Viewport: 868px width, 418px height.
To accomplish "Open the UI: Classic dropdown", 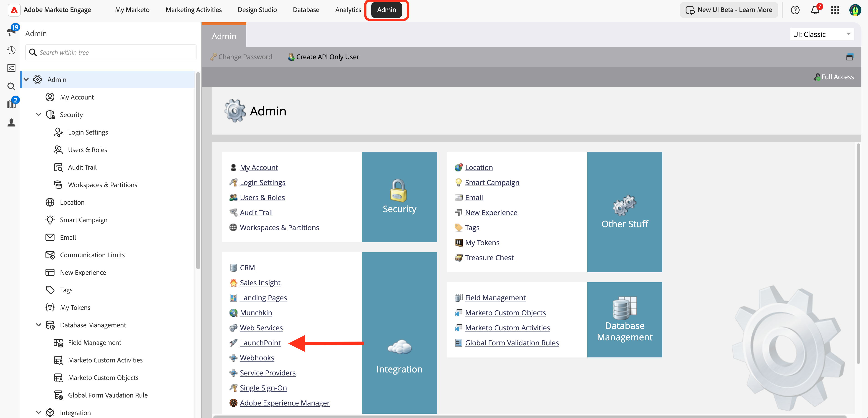I will click(x=822, y=34).
